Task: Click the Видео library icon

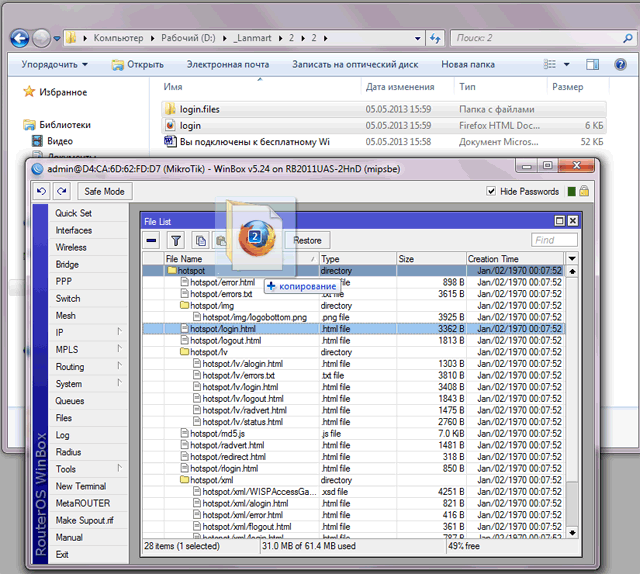Action: 37,141
